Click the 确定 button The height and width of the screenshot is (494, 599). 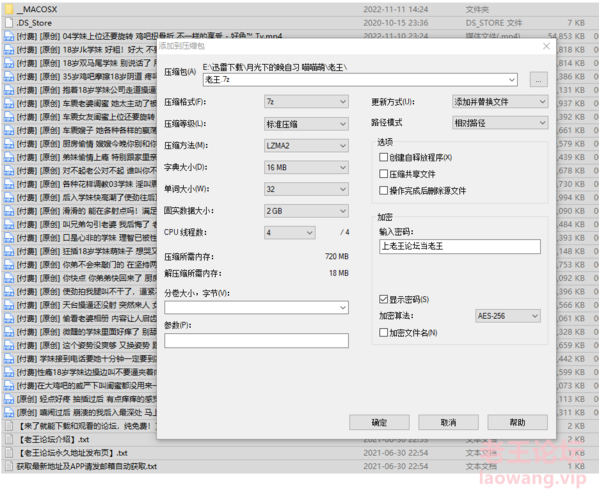[379, 422]
